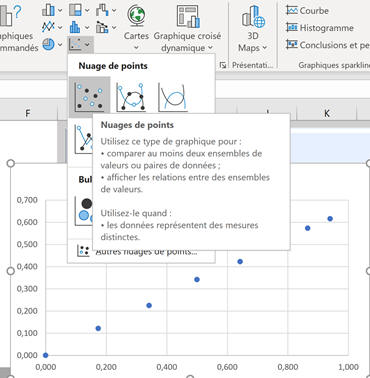Viewport: 370px width, 378px height.
Task: Pick scatter with straight lines and markers
Action: coord(83,139)
